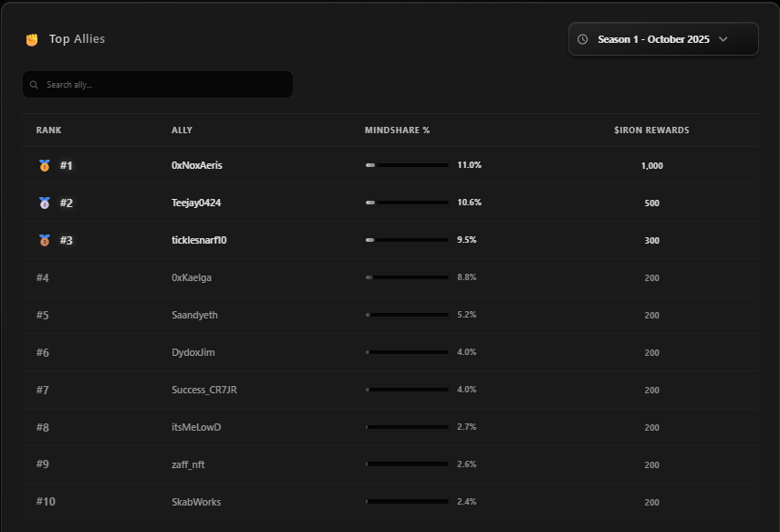Click the mindshare bar for 0xKaelga
The width and height of the screenshot is (780, 532).
click(407, 277)
